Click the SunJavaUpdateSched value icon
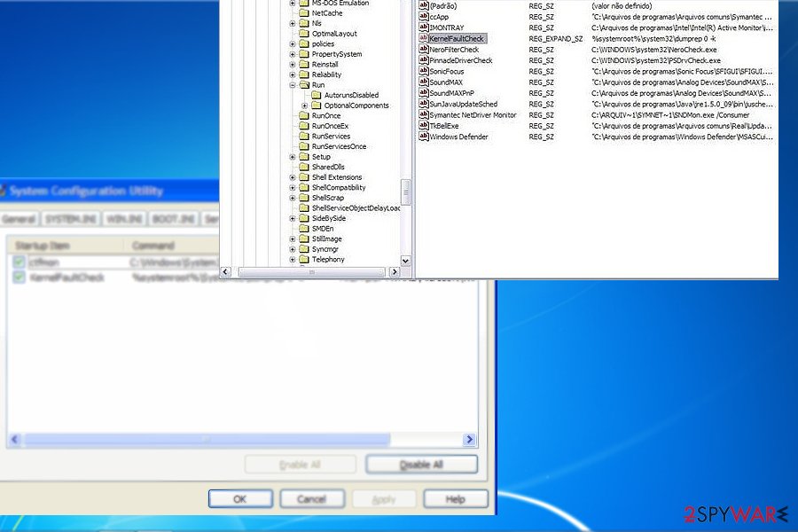 424,104
